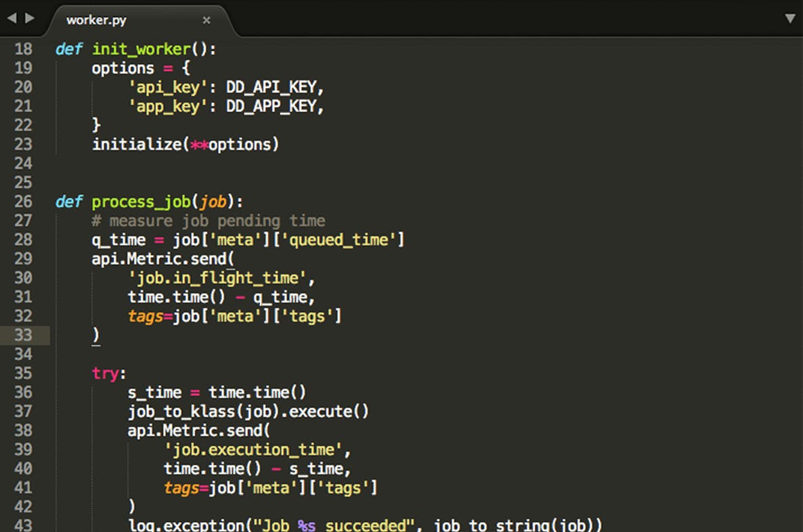The width and height of the screenshot is (803, 532).
Task: Click the left tab navigation arrow
Action: [12, 18]
